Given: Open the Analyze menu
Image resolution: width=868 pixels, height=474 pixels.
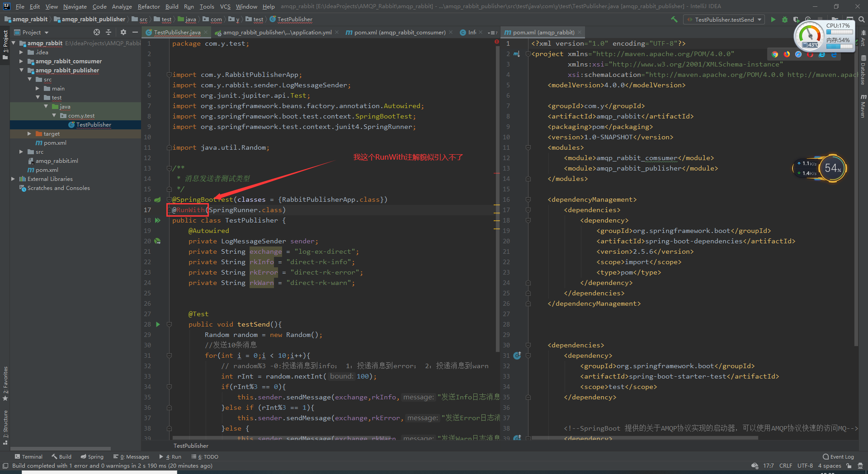Looking at the screenshot, I should click(122, 6).
